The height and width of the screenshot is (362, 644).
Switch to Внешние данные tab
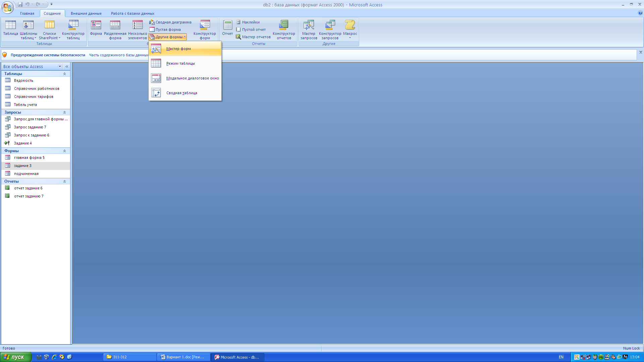point(86,13)
